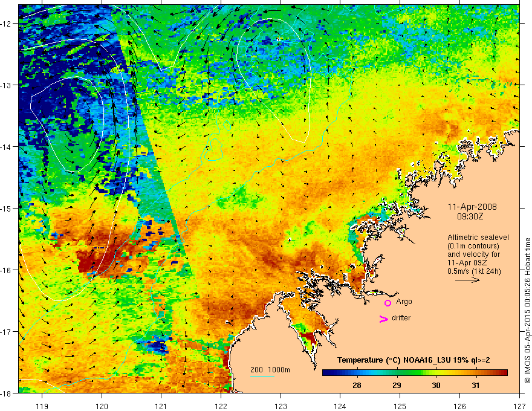532x411 pixels.
Task: Click the magenta Argo circle legend symbol
Action: point(388,303)
